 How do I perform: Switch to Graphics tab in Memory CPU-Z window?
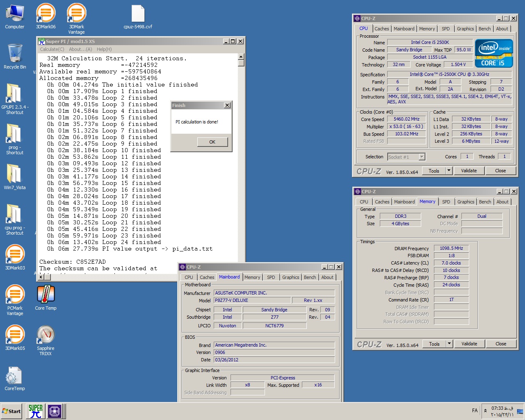click(x=466, y=202)
